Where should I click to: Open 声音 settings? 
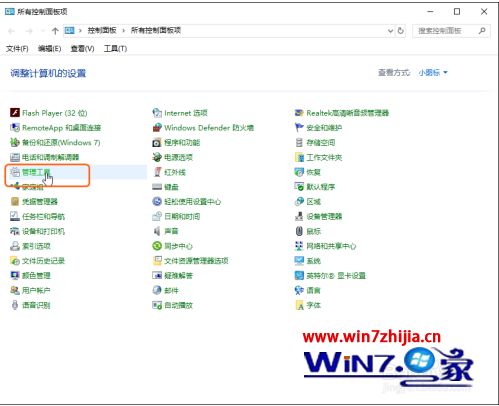pos(166,231)
